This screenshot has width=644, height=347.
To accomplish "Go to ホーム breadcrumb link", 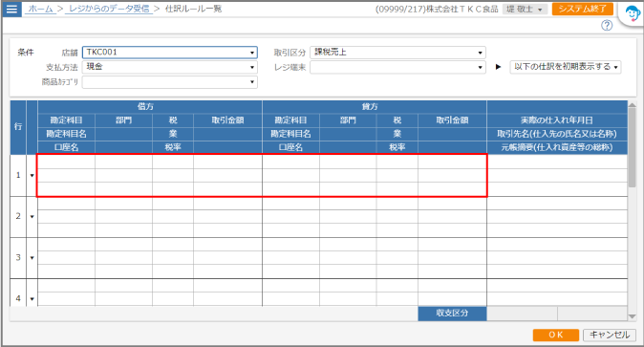I will click(x=40, y=9).
